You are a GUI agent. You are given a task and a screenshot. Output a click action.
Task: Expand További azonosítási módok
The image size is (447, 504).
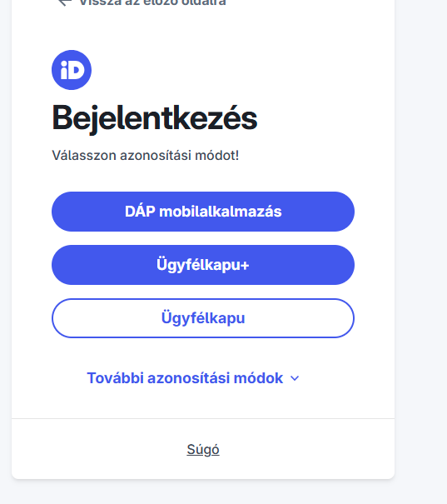[x=193, y=378]
